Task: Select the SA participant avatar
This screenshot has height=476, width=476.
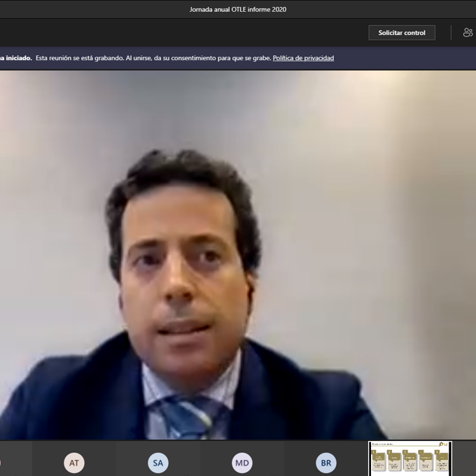Action: (158, 463)
